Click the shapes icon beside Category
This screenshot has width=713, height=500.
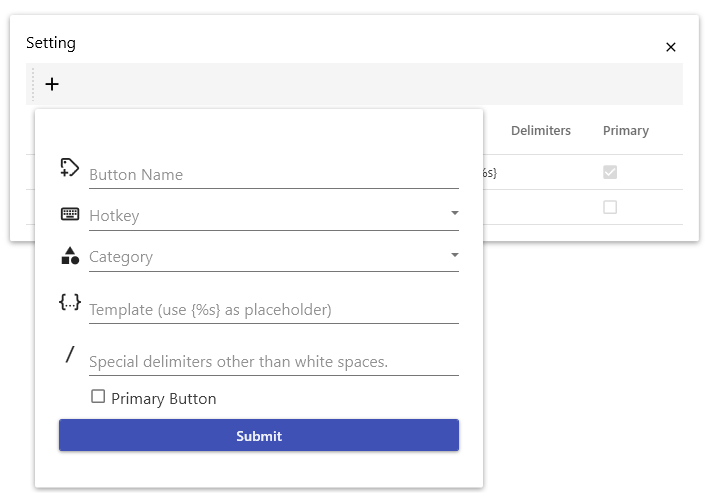[x=70, y=256]
